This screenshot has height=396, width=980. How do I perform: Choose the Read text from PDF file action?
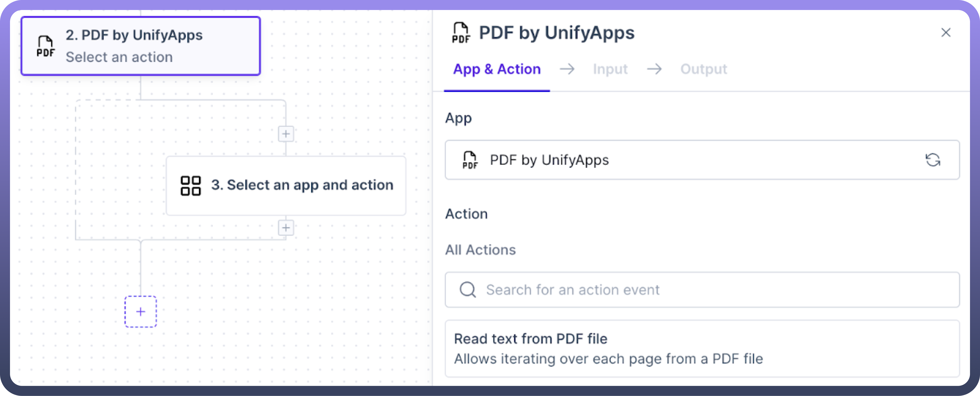coord(702,348)
